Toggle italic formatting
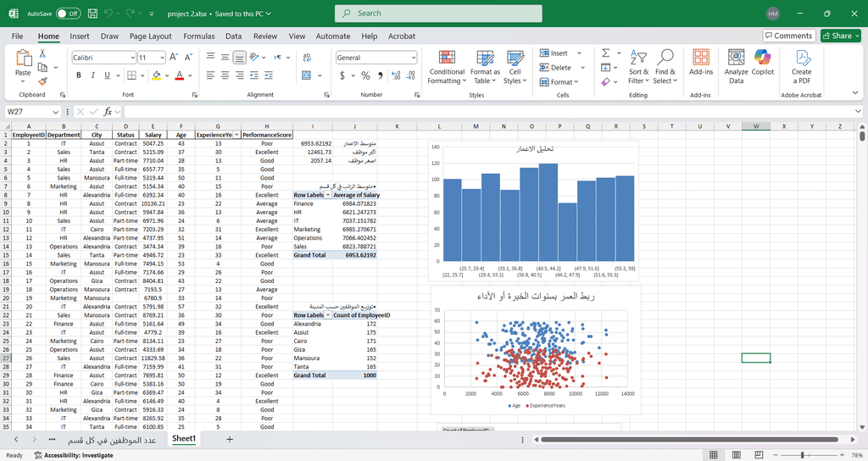Viewport: 868px width, 461px height. tap(93, 75)
